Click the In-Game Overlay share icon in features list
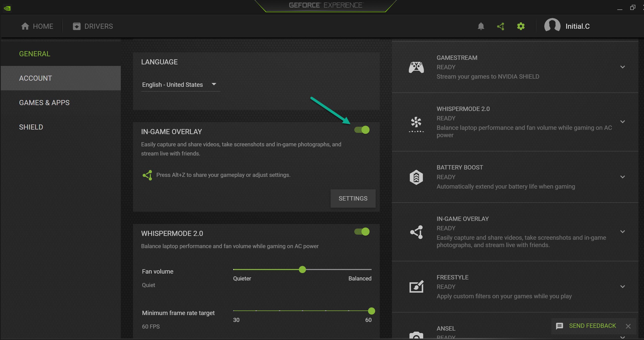The image size is (644, 340). [416, 232]
